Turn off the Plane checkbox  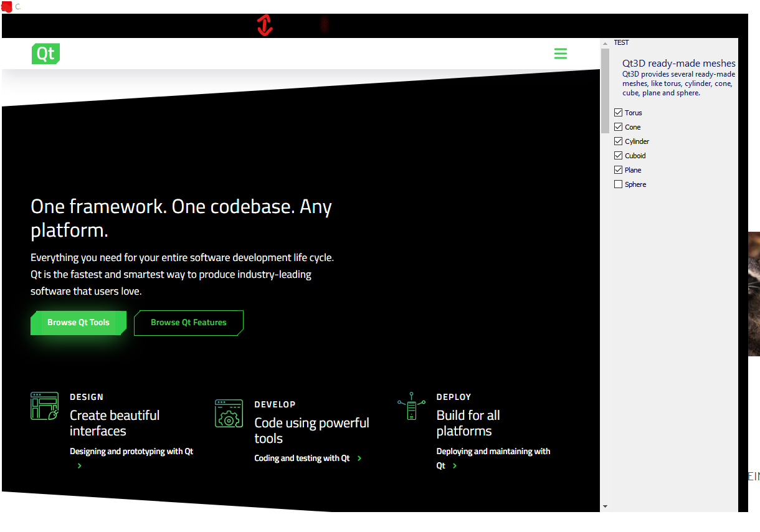point(619,170)
